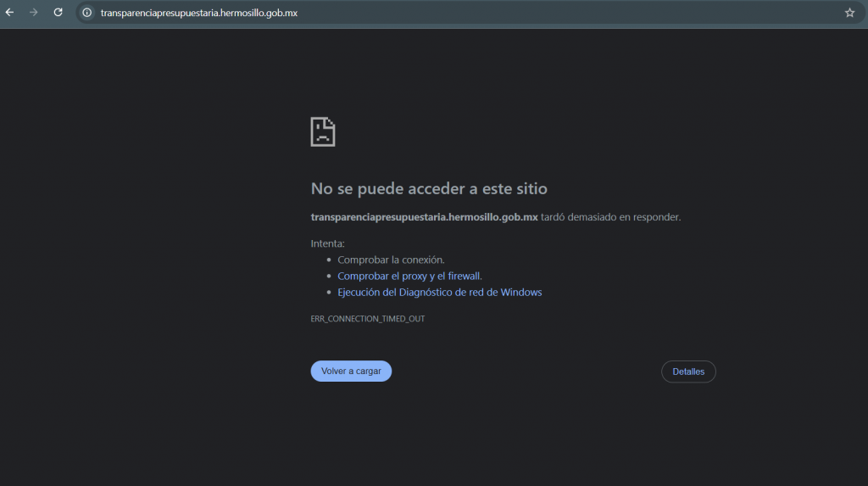The height and width of the screenshot is (486, 868).
Task: Run 'Ejecución del Diagnóstico de red de Windows'
Action: [439, 293]
